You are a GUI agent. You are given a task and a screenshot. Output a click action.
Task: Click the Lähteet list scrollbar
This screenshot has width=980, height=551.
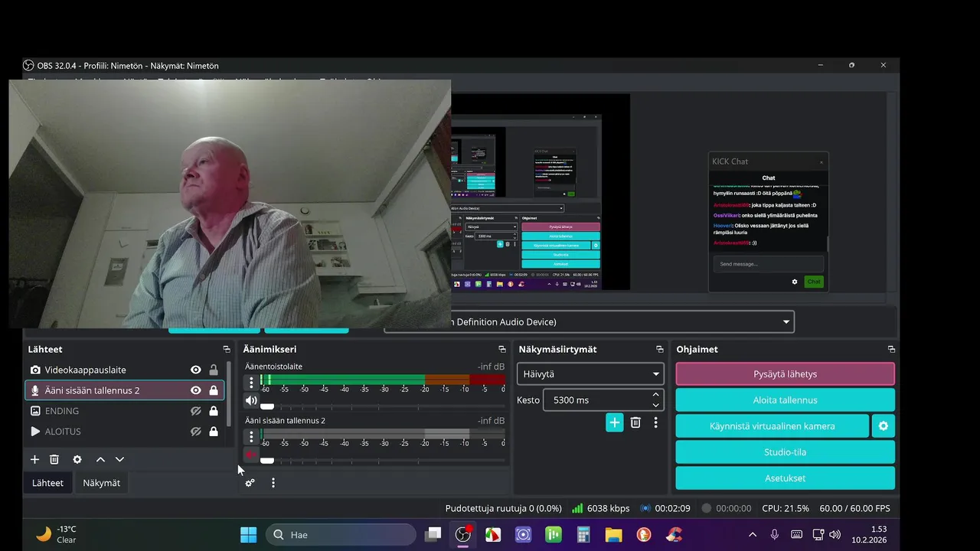229,394
